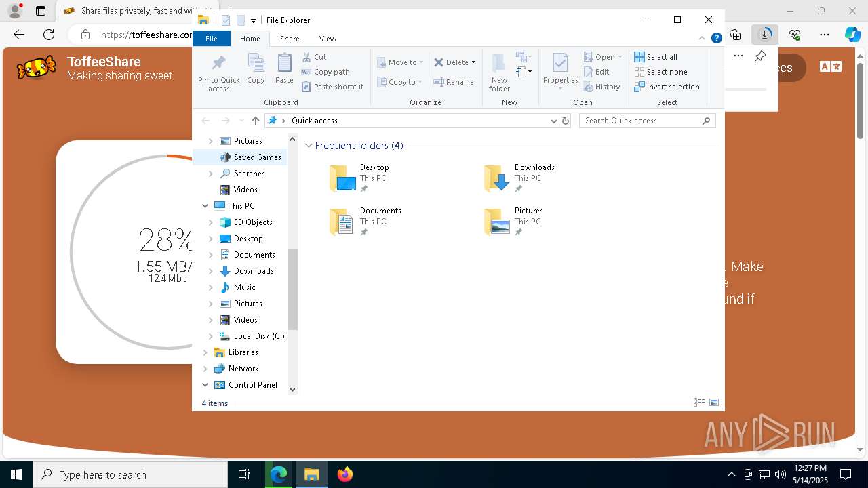Click the Edge back button
The width and height of the screenshot is (868, 488).
(19, 35)
